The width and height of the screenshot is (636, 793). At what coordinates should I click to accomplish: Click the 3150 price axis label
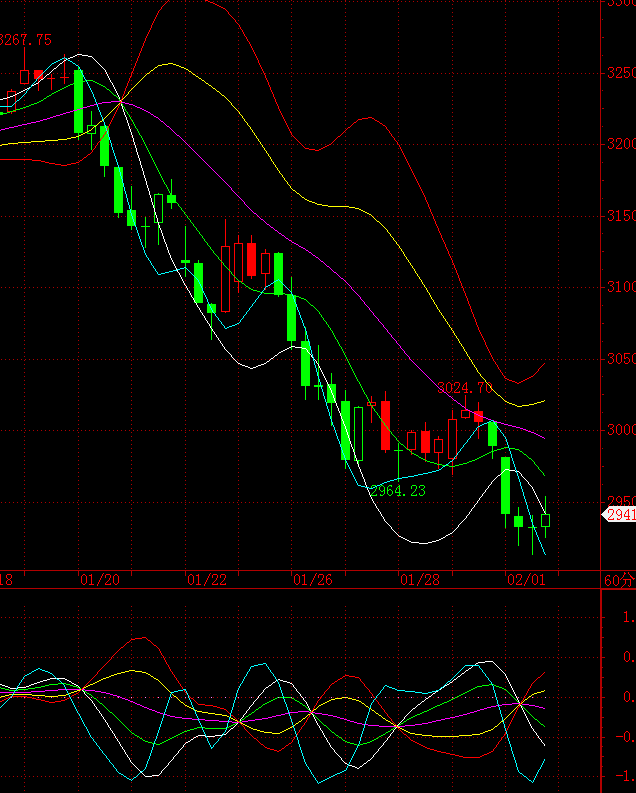pos(621,216)
